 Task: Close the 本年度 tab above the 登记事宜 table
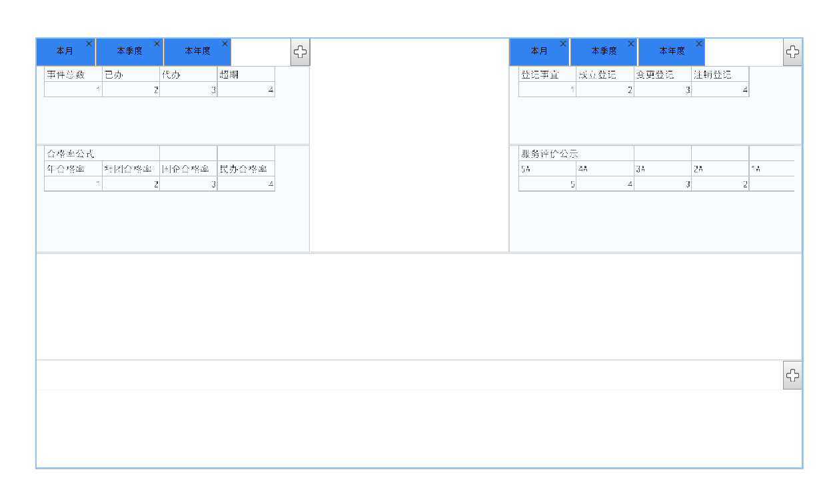[700, 44]
